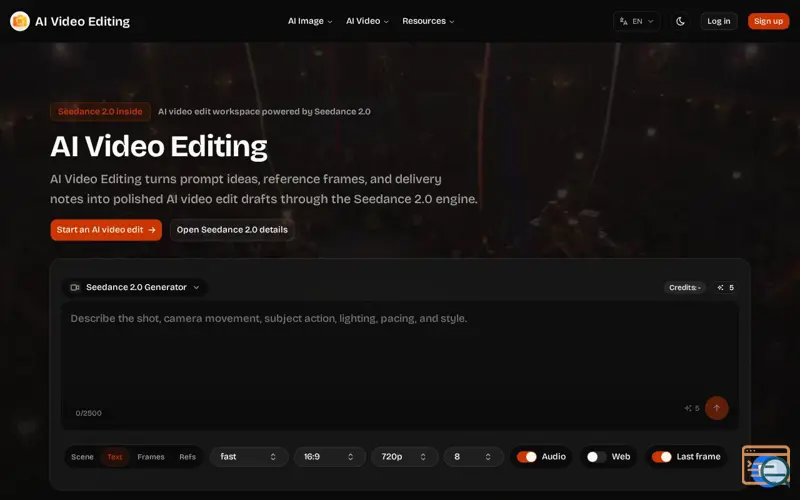Click the 'AI video edit workspace powered by Seedance 2.0' text
This screenshot has width=800, height=500.
264,111
